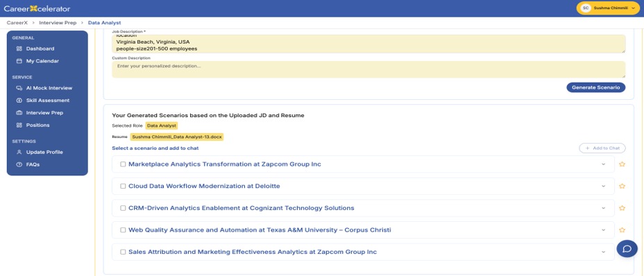Image resolution: width=644 pixels, height=276 pixels.
Task: Go to Interview Prep breadcrumb
Action: (x=58, y=23)
